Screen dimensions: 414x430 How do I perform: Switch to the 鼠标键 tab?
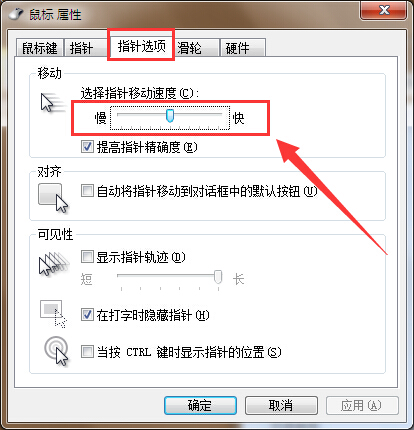point(40,48)
